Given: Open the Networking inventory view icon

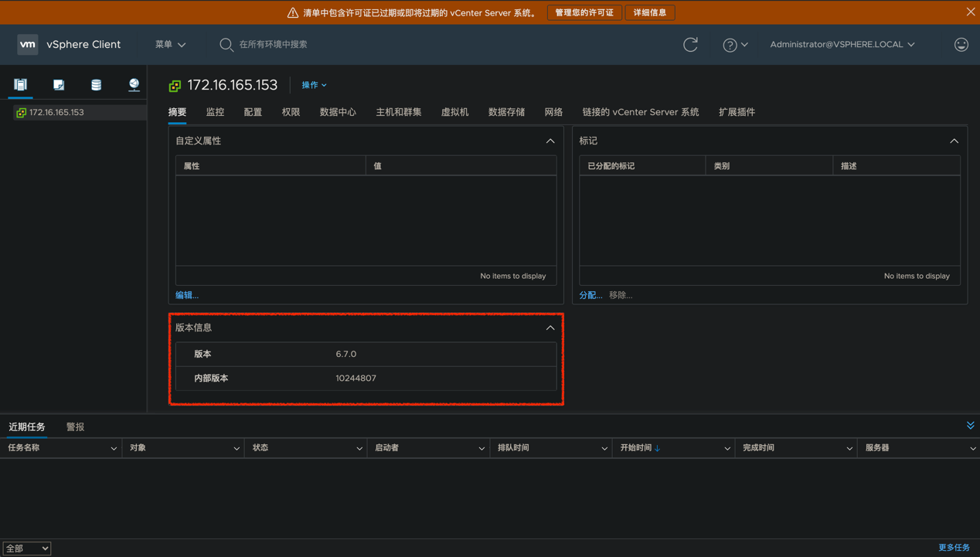Looking at the screenshot, I should tap(134, 85).
